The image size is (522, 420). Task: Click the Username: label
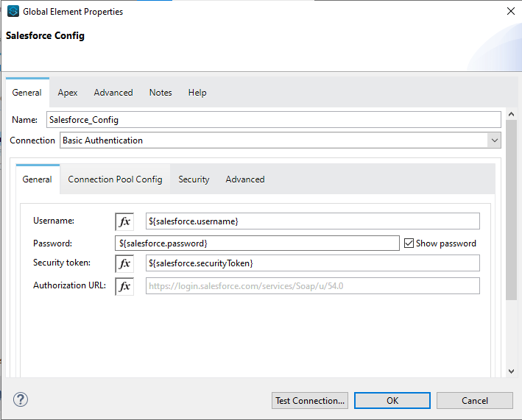click(x=54, y=221)
